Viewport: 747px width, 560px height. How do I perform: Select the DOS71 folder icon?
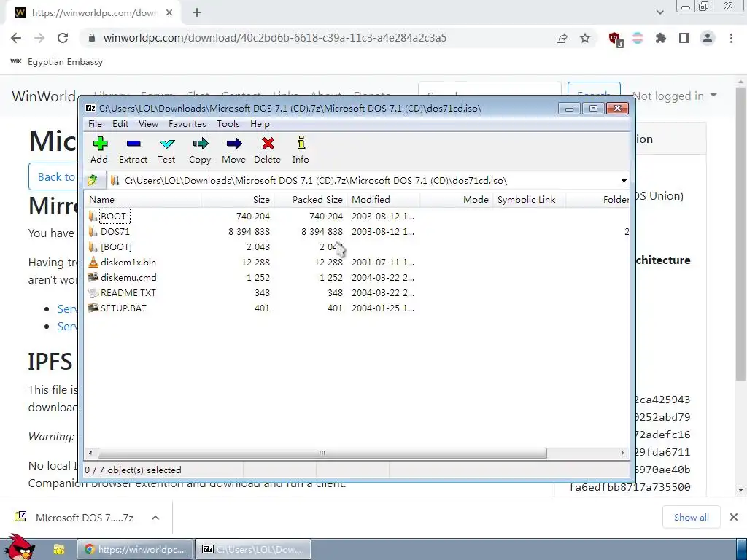93,231
